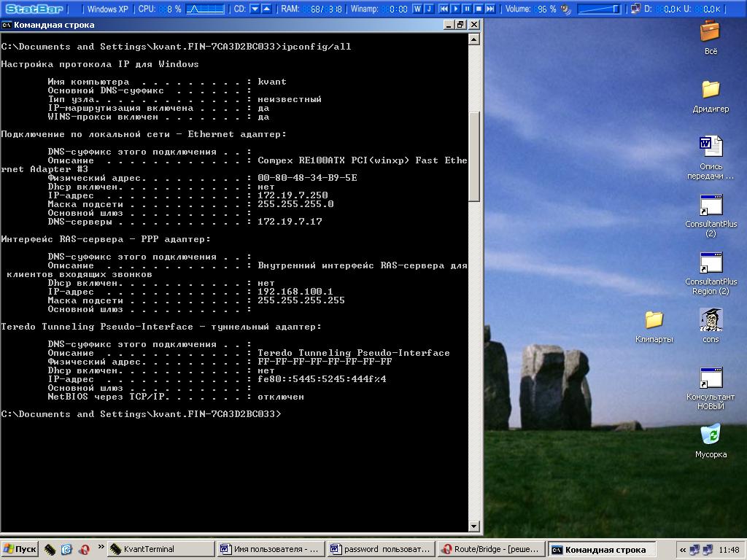
Task: Click the StatBar network monitor icon
Action: pos(635,9)
